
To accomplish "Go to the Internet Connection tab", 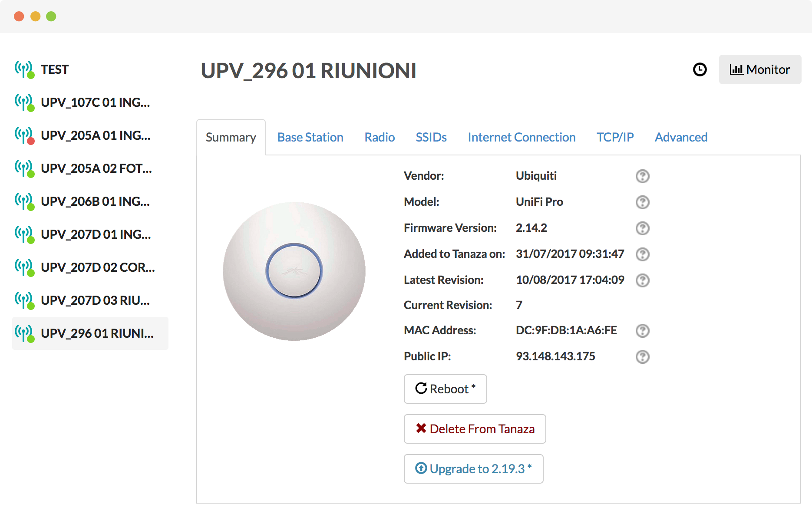I will click(522, 137).
